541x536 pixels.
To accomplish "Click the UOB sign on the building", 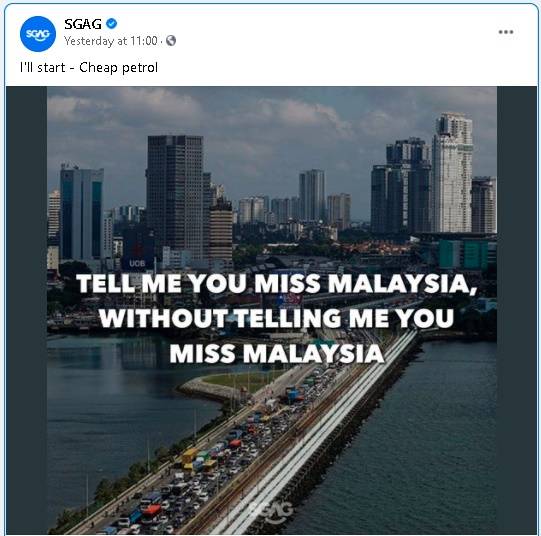I will (x=137, y=263).
